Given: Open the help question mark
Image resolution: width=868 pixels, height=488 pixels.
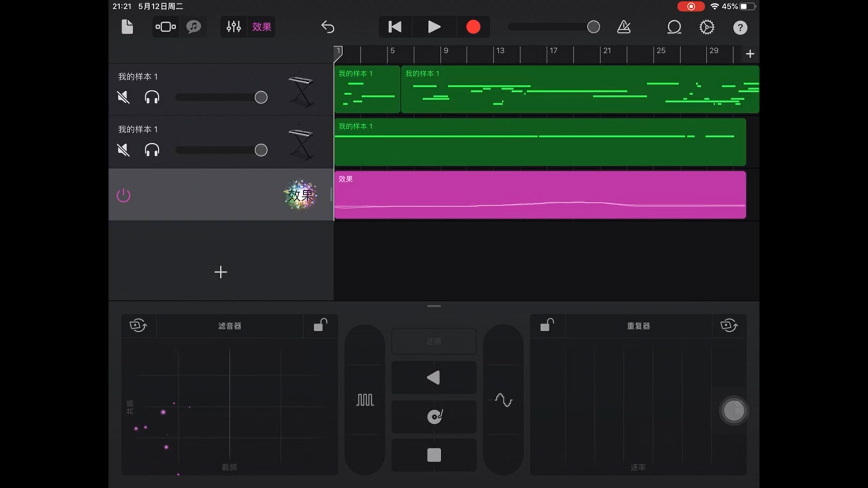Looking at the screenshot, I should tap(740, 28).
